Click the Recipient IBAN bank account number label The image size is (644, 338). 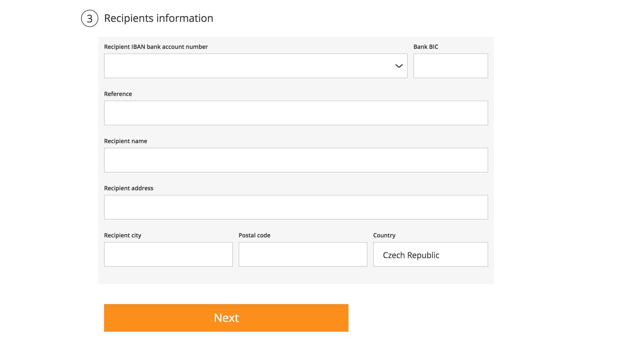pyautogui.click(x=156, y=47)
